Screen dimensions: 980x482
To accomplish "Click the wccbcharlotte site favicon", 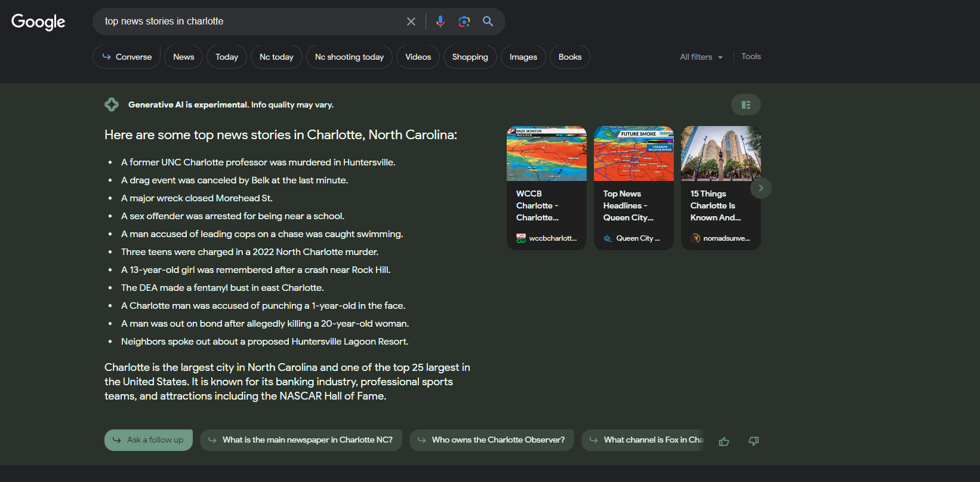I will 521,238.
